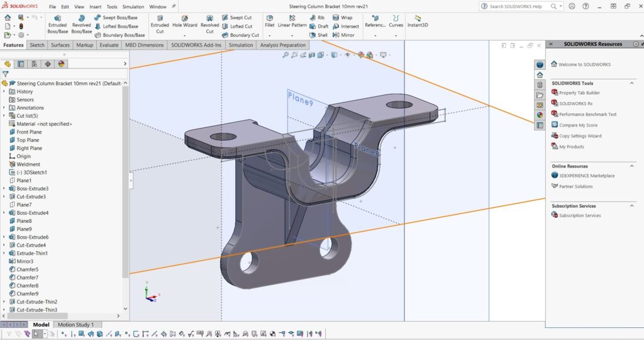Expand the Annotations tree node
This screenshot has width=644, height=340.
pyautogui.click(x=4, y=108)
